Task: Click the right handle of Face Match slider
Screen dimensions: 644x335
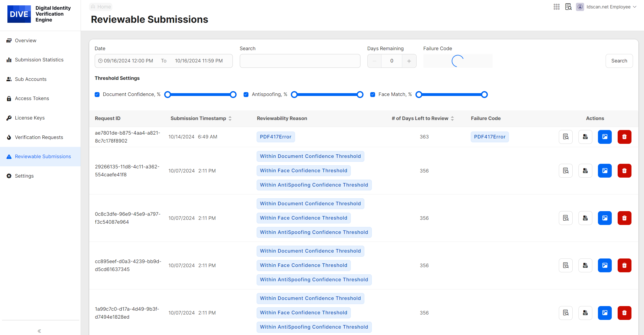Action: pyautogui.click(x=484, y=95)
